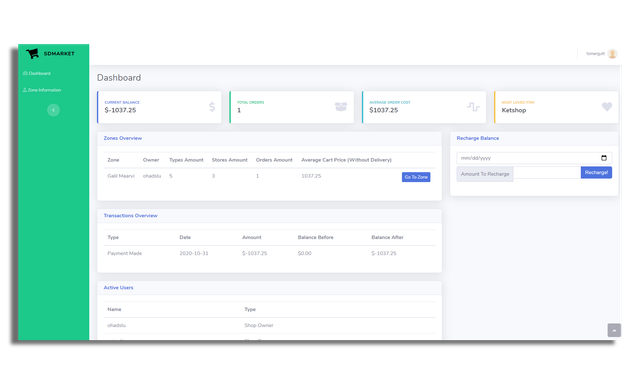640x384 pixels.
Task: Click the Payment Made transaction type cell
Action: tap(124, 253)
